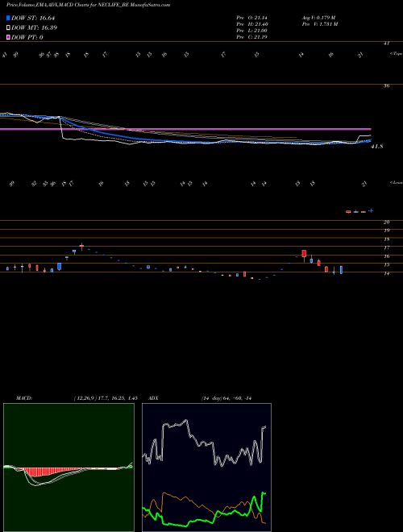
Task: Click the blue DOW ST legend swatch
Action: click(8, 19)
